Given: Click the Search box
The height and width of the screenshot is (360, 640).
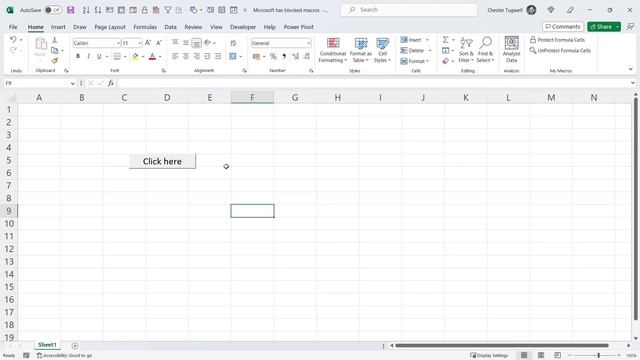Looking at the screenshot, I should click(409, 10).
